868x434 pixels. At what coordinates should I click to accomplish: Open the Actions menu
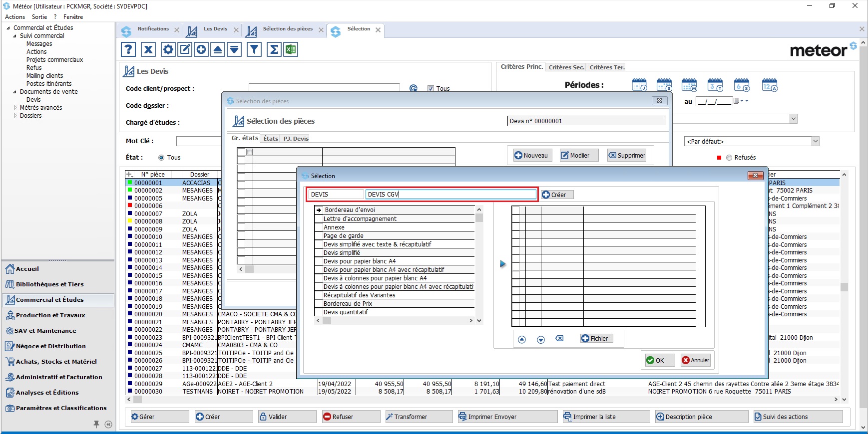pyautogui.click(x=15, y=17)
